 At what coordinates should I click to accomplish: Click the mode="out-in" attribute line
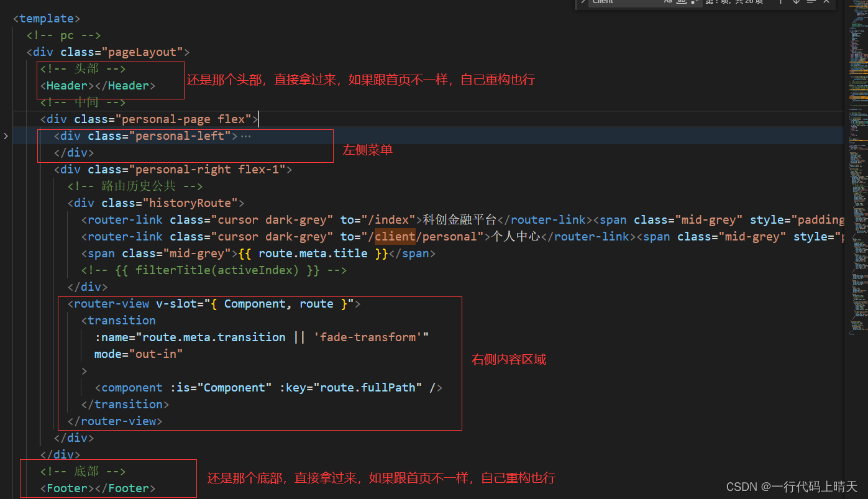click(139, 354)
